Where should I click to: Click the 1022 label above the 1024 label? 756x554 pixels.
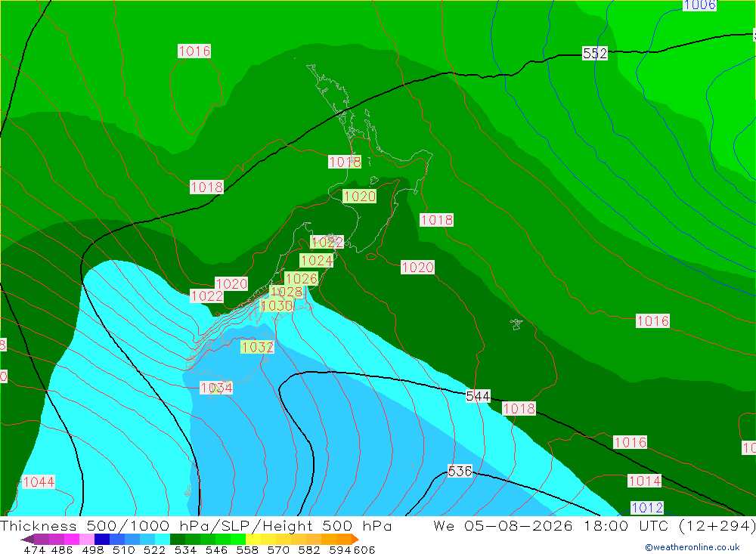327,242
